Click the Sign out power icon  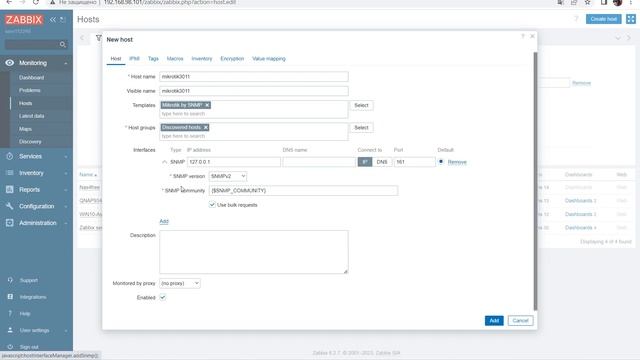coord(10,347)
